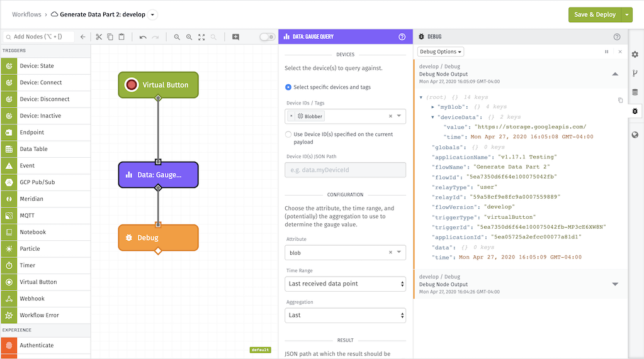
Task: Open help for the Debug panel
Action: [617, 37]
